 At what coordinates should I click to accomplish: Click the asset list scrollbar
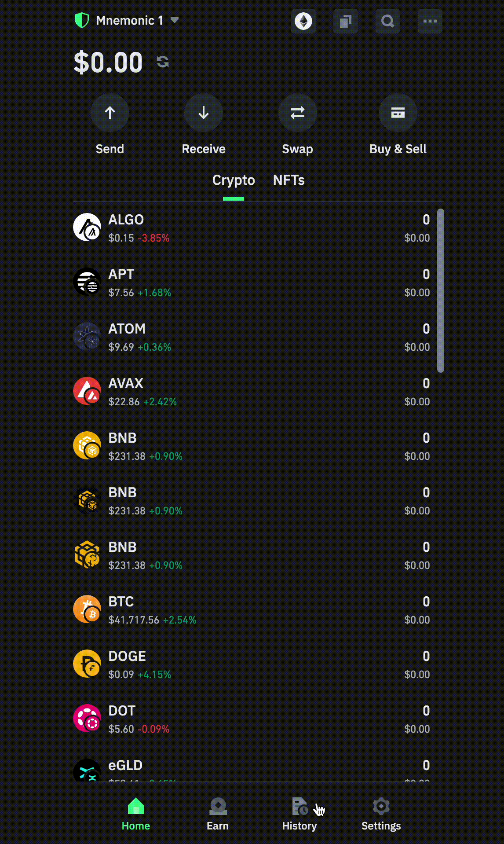coord(441,290)
